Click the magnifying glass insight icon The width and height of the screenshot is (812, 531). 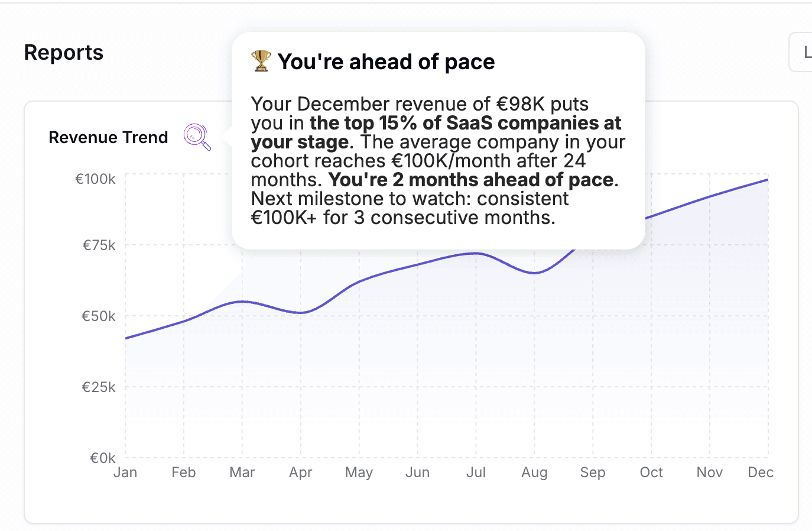[196, 137]
